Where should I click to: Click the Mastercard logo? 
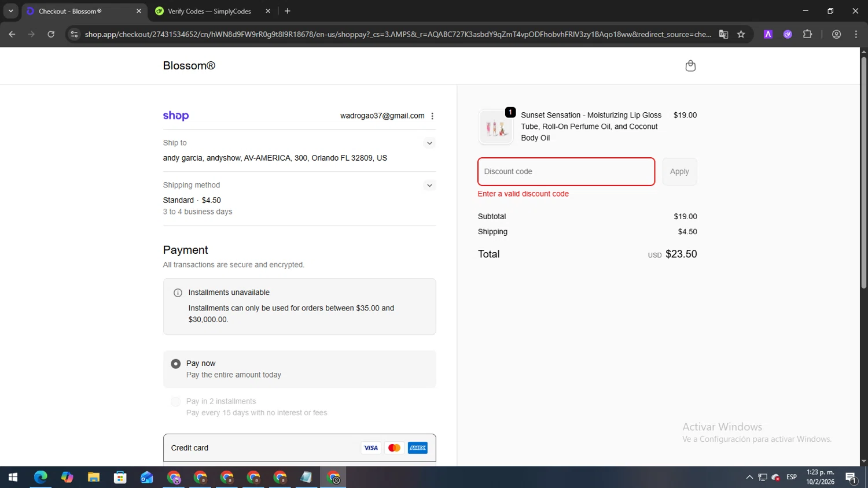pos(394,448)
